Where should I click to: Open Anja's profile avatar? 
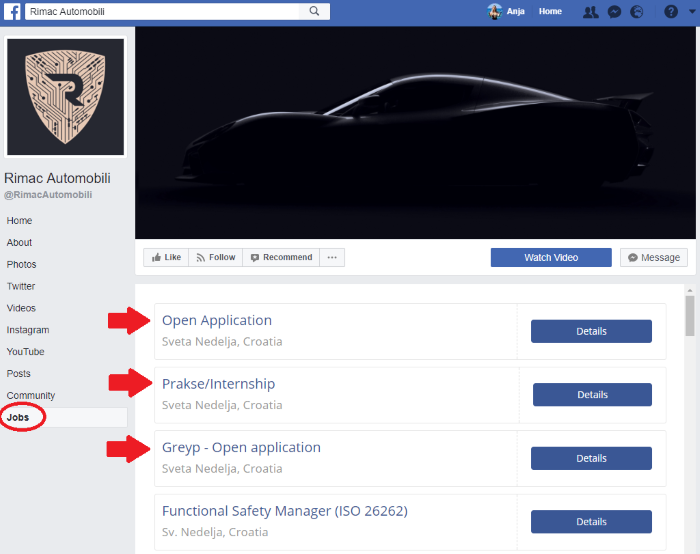tap(495, 12)
